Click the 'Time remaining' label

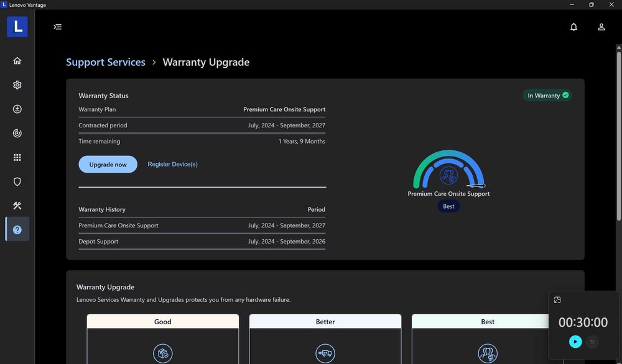[99, 141]
